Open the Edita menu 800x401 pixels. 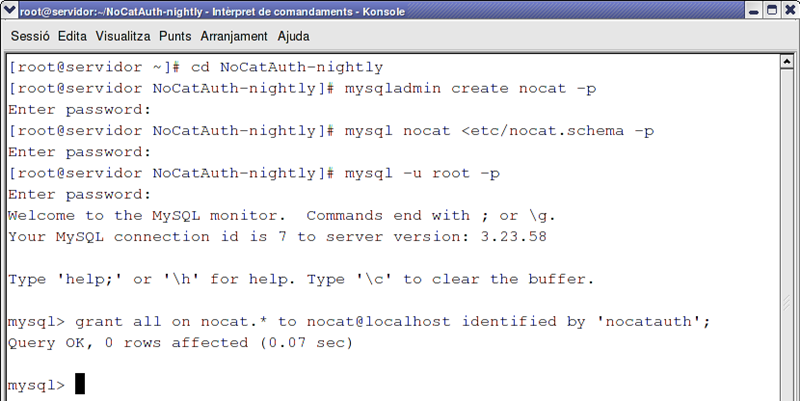[72, 36]
